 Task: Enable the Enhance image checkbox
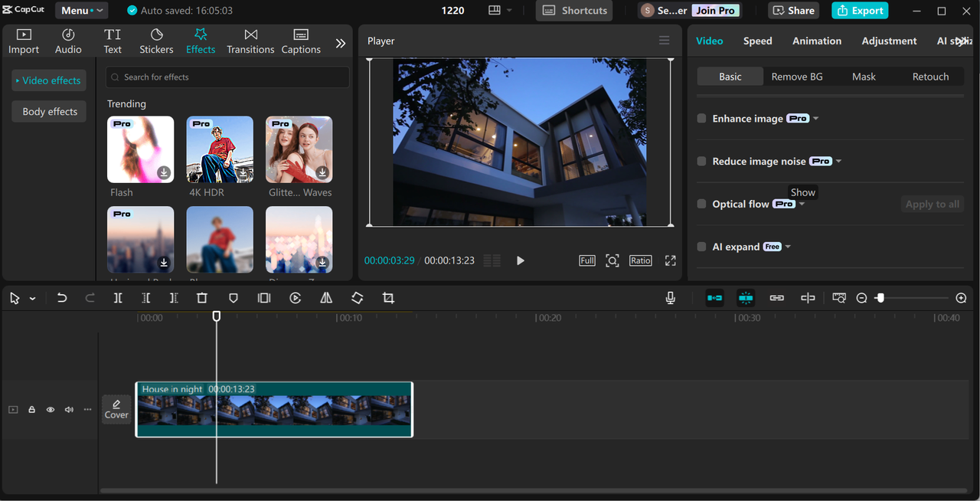(x=701, y=119)
